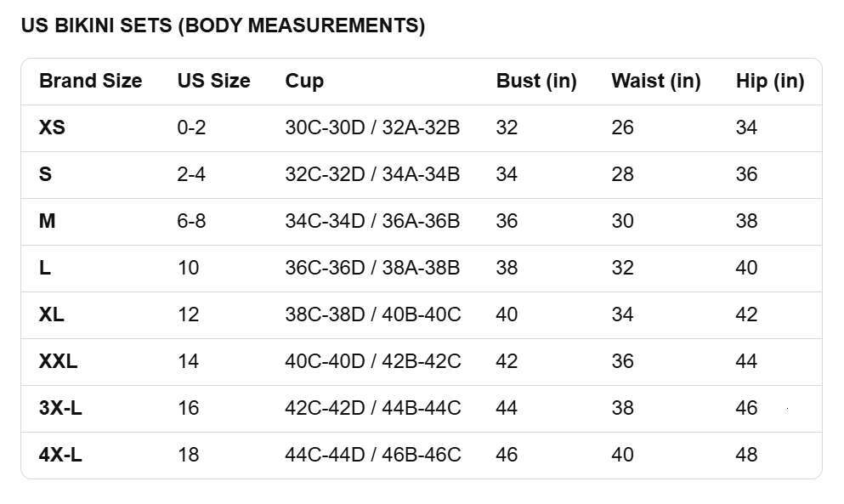Click cup range 30C-30D / 32A-32B
Viewport: 844px width, 504px height.
[x=372, y=128]
